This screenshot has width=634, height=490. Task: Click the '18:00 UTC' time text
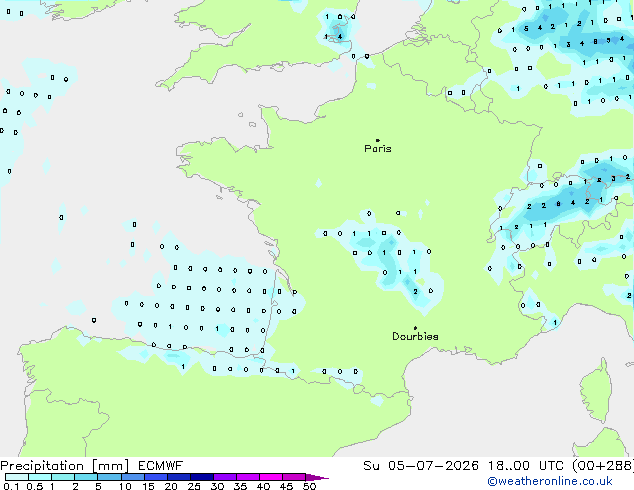[526, 466]
